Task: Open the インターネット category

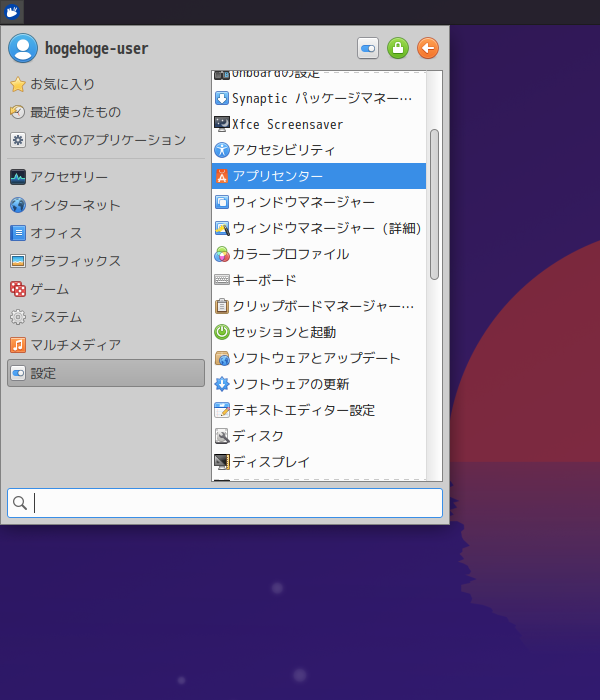Action: pos(106,205)
